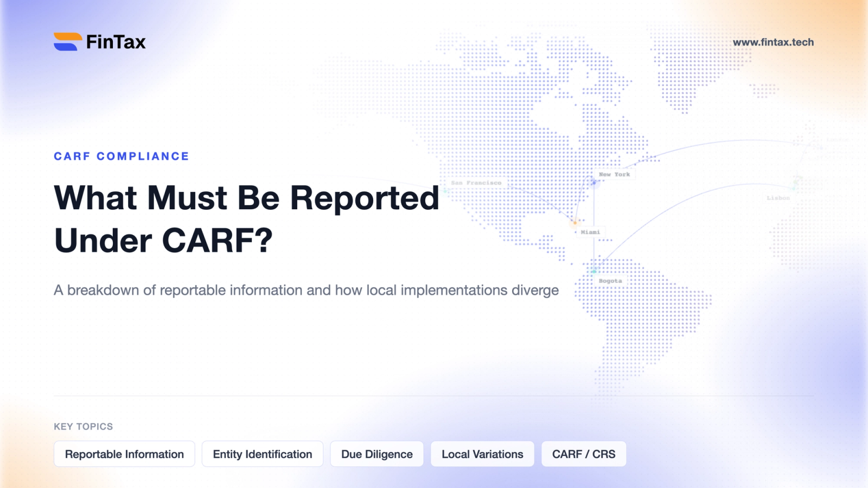868x488 pixels.
Task: Click the Miami map label
Action: (590, 232)
